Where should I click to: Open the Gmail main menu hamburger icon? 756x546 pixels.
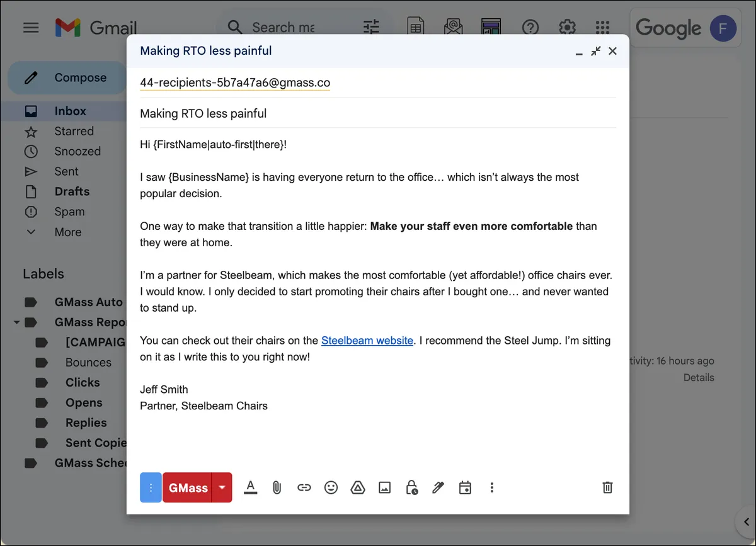(31, 28)
